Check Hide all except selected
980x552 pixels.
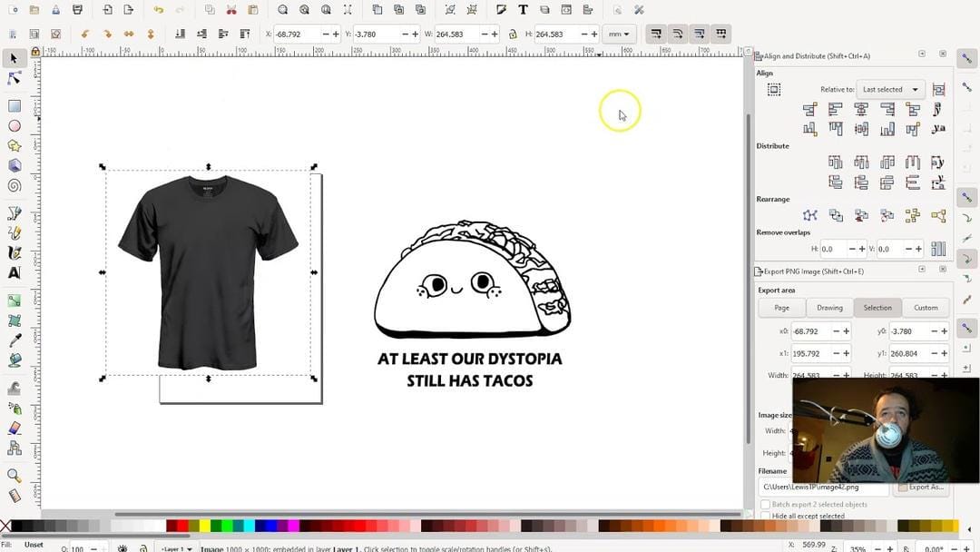tap(766, 516)
